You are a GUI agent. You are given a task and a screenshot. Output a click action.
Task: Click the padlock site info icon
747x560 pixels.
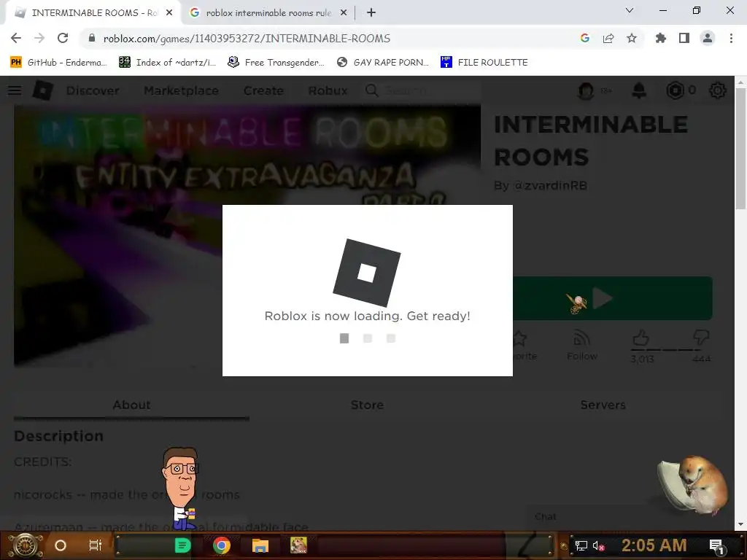click(x=92, y=38)
